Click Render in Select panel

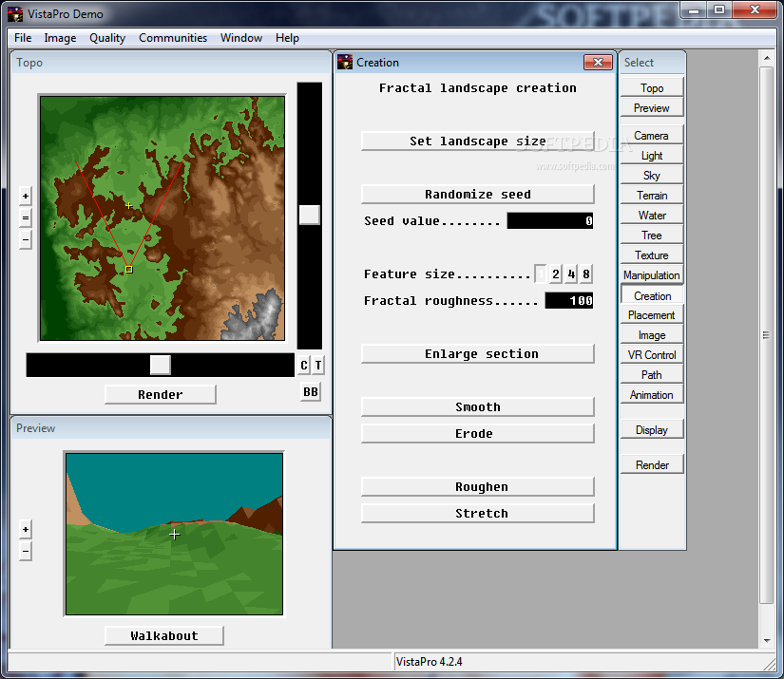point(652,465)
